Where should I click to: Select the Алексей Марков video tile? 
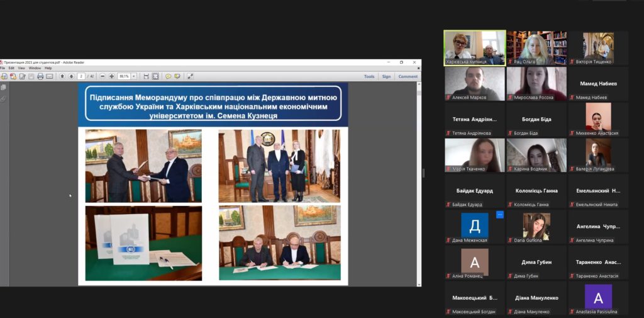click(475, 84)
